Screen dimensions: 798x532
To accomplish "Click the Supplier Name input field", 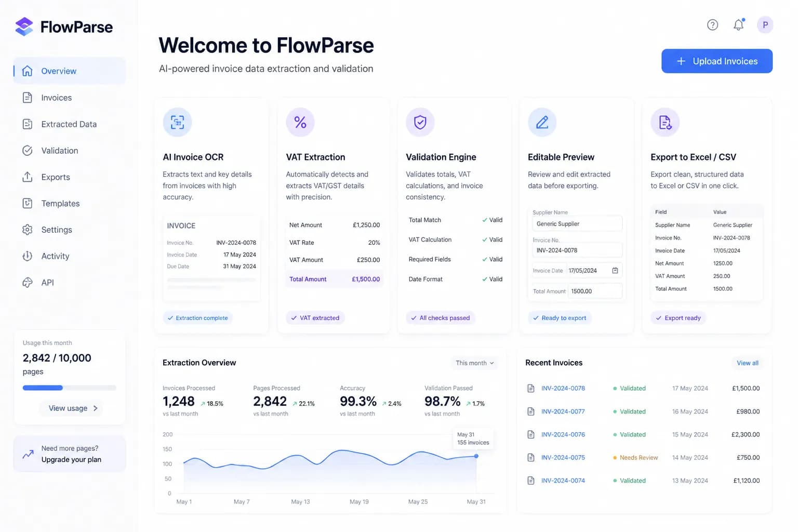I will [577, 224].
